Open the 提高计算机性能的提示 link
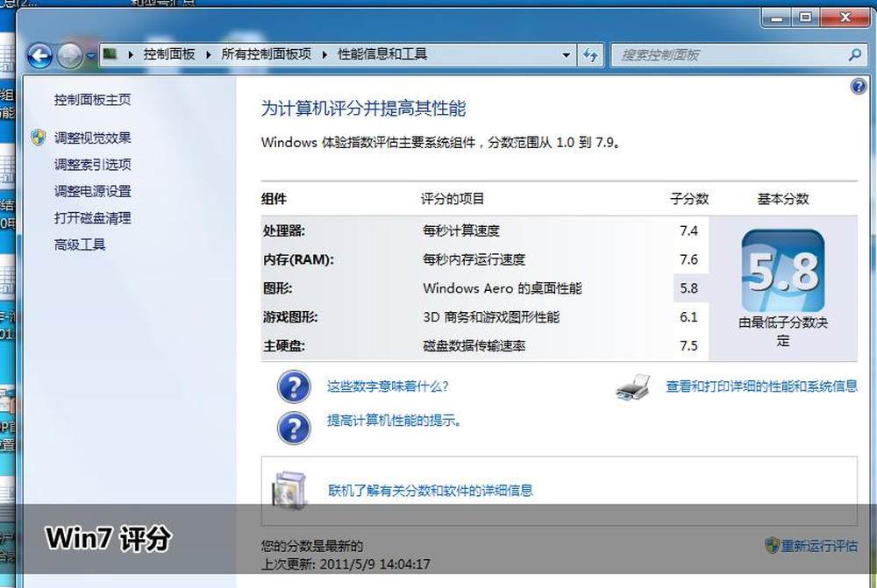Viewport: 877px width, 588px height. (394, 421)
